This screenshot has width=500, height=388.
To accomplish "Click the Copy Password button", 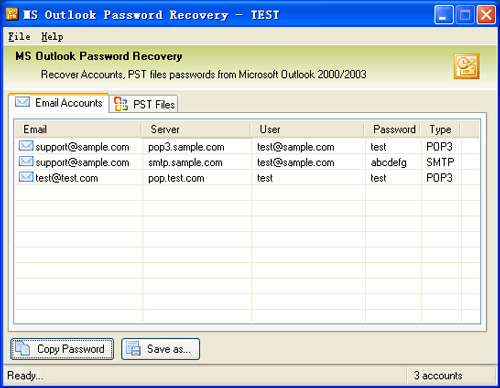I will 62,349.
